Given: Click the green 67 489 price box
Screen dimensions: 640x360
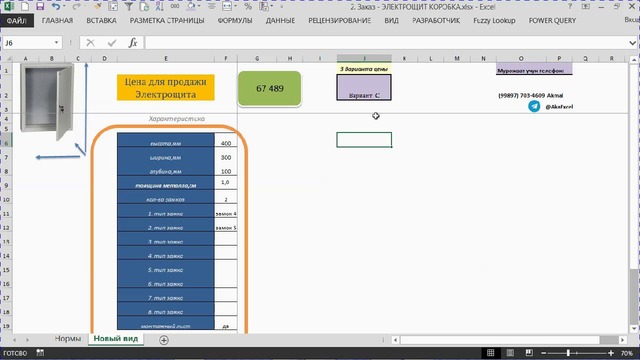Looking at the screenshot, I should (x=269, y=88).
